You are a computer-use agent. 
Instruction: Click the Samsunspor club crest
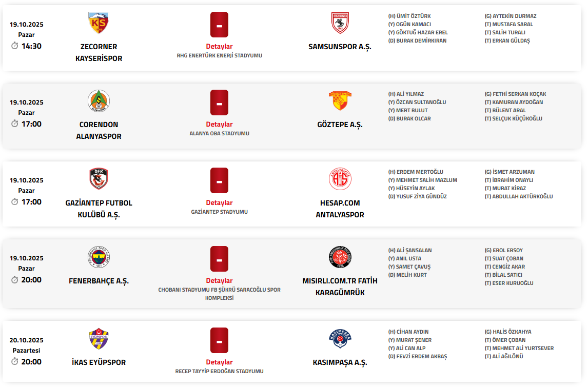[x=340, y=23]
